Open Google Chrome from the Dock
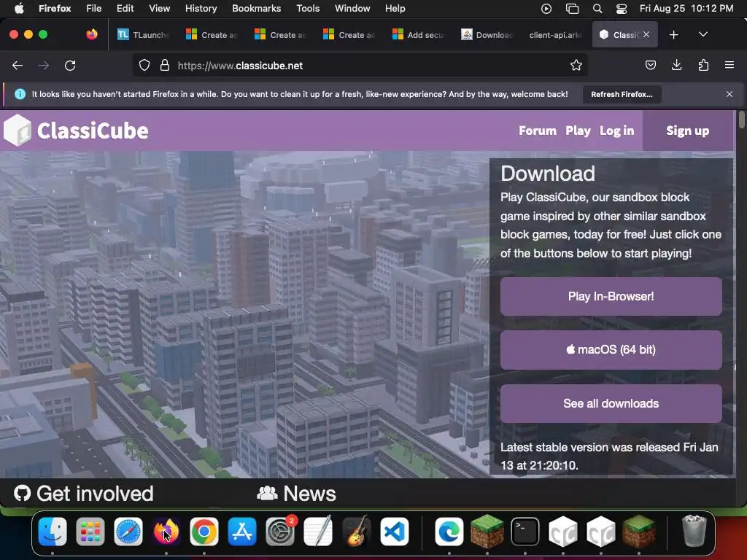The width and height of the screenshot is (747, 560). 204,532
